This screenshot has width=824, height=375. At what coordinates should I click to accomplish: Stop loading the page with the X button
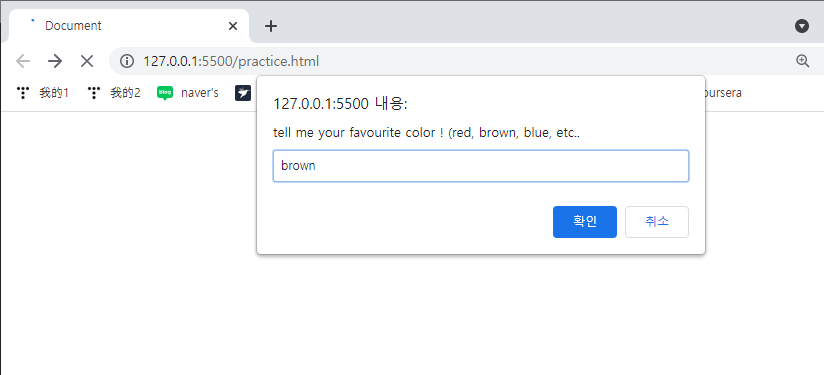point(87,61)
